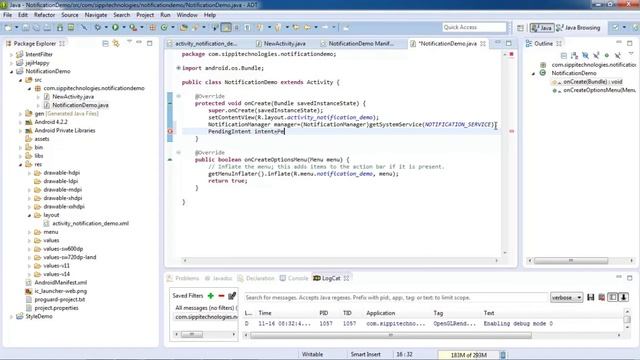The height and width of the screenshot is (360, 640).
Task: Open the Project menu
Action: pos(145,15)
